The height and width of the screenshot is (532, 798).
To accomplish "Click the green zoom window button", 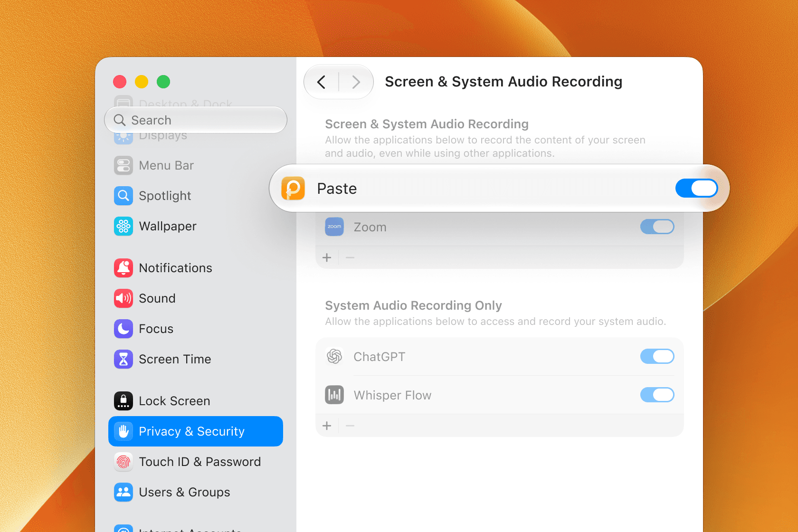I will tap(163, 82).
